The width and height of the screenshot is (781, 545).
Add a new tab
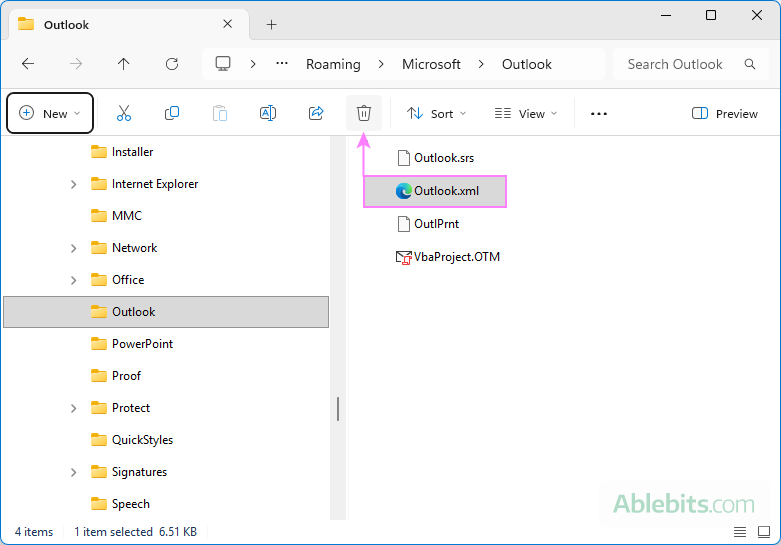point(271,24)
